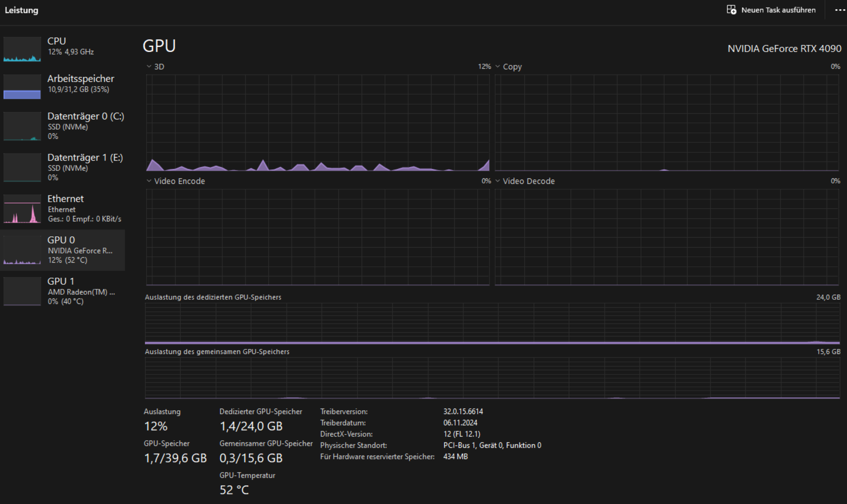Select GPU 1 AMD Radeon entry
Viewport: 847px width, 504px height.
(x=63, y=291)
